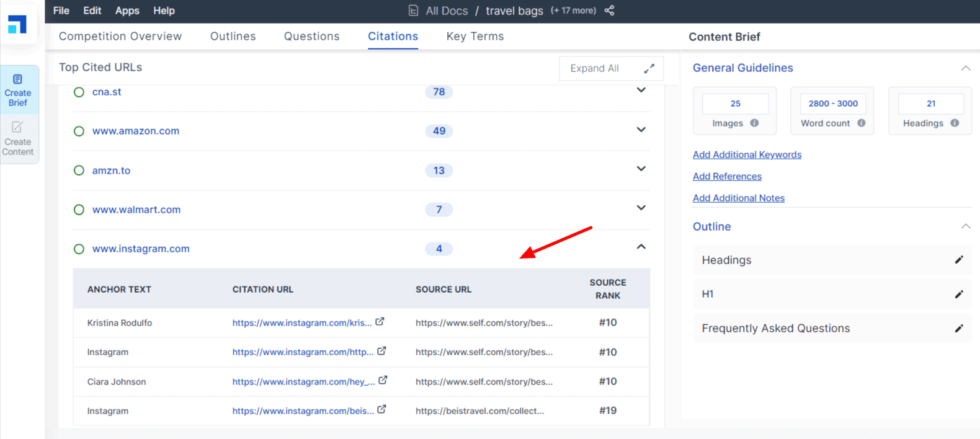This screenshot has height=439, width=980.
Task: Click the Headings count field showing 21
Action: pos(931,104)
